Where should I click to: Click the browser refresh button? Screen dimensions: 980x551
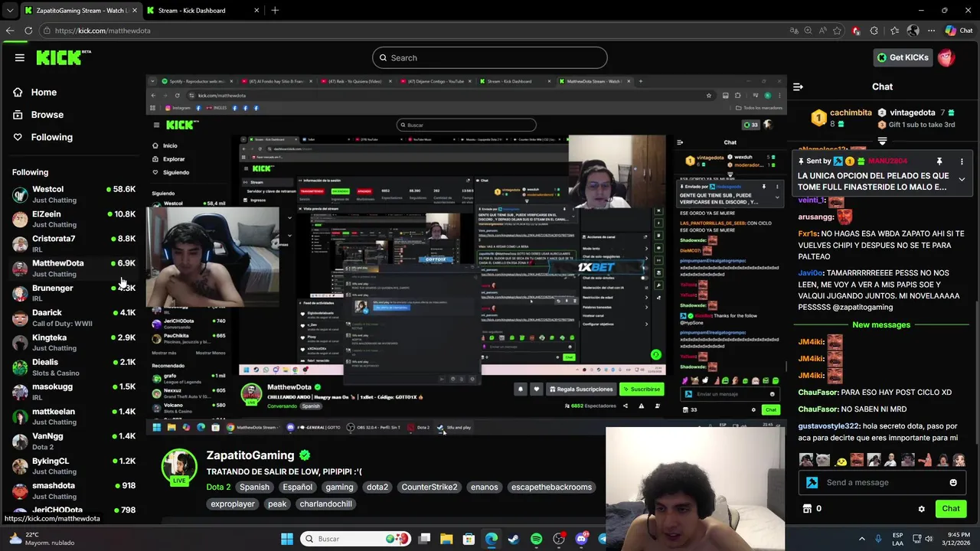[28, 31]
